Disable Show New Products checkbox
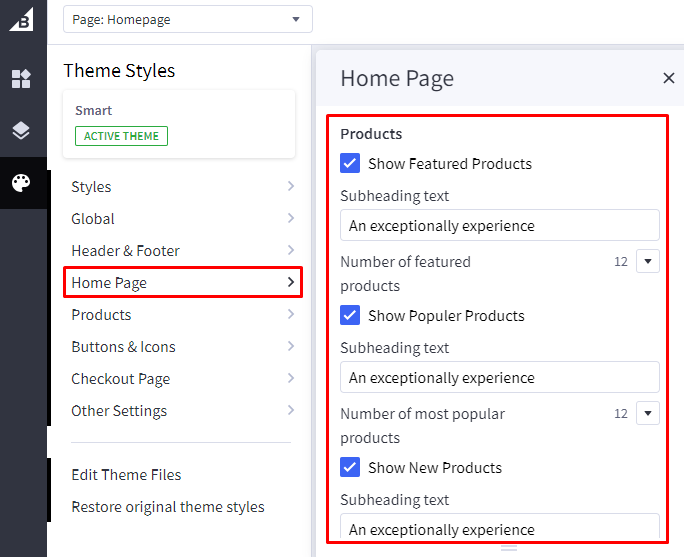 pyautogui.click(x=350, y=468)
